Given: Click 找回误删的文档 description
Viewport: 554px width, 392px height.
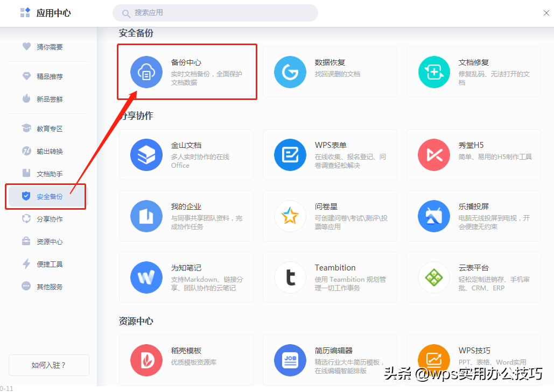Looking at the screenshot, I should tap(338, 74).
